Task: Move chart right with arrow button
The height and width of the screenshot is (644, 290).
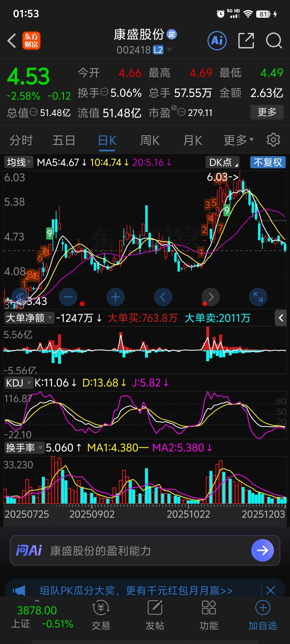Action: tap(211, 297)
